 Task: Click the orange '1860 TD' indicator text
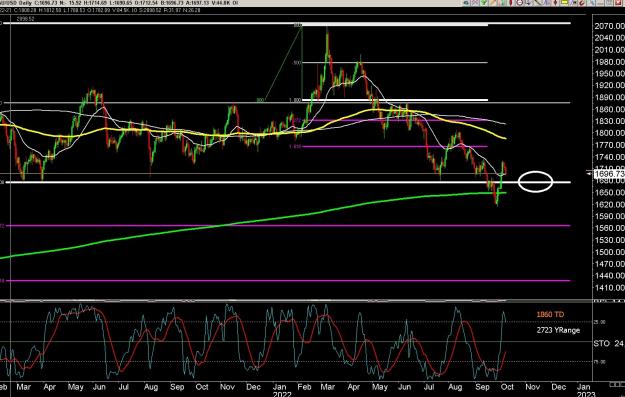click(x=550, y=314)
